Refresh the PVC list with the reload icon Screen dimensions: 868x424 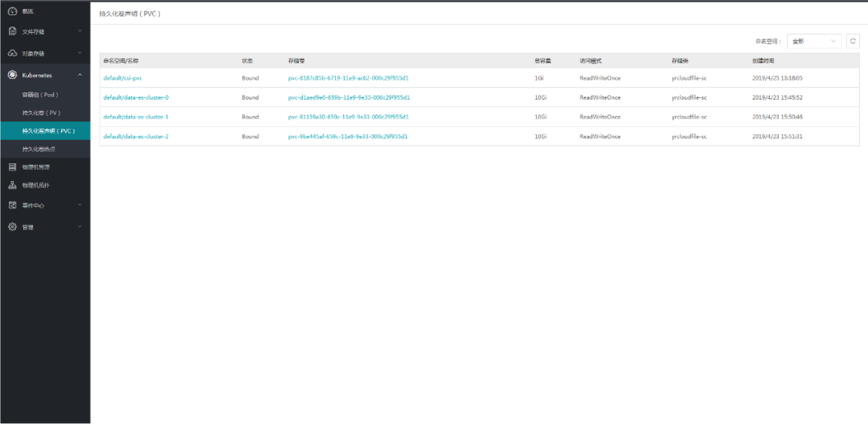pyautogui.click(x=853, y=41)
